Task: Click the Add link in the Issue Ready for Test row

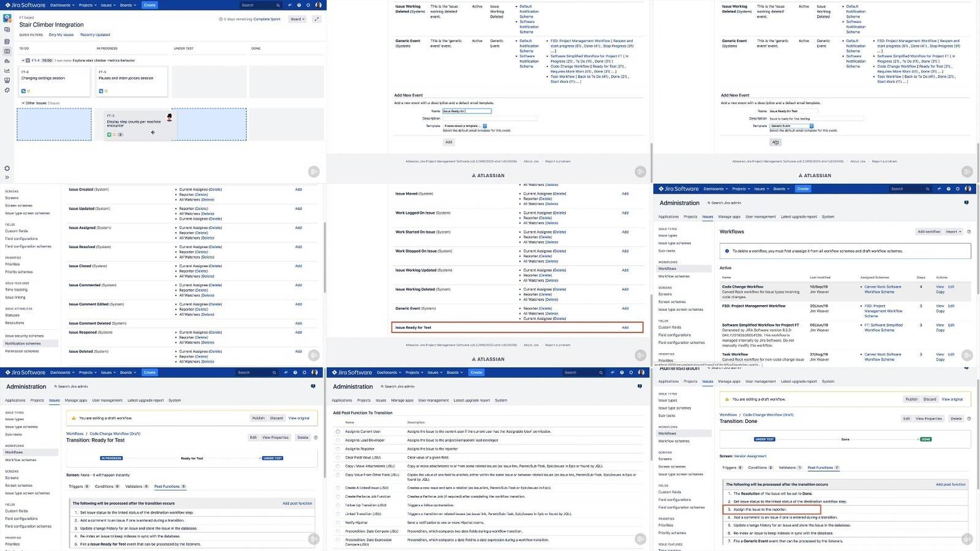Action: pos(625,327)
